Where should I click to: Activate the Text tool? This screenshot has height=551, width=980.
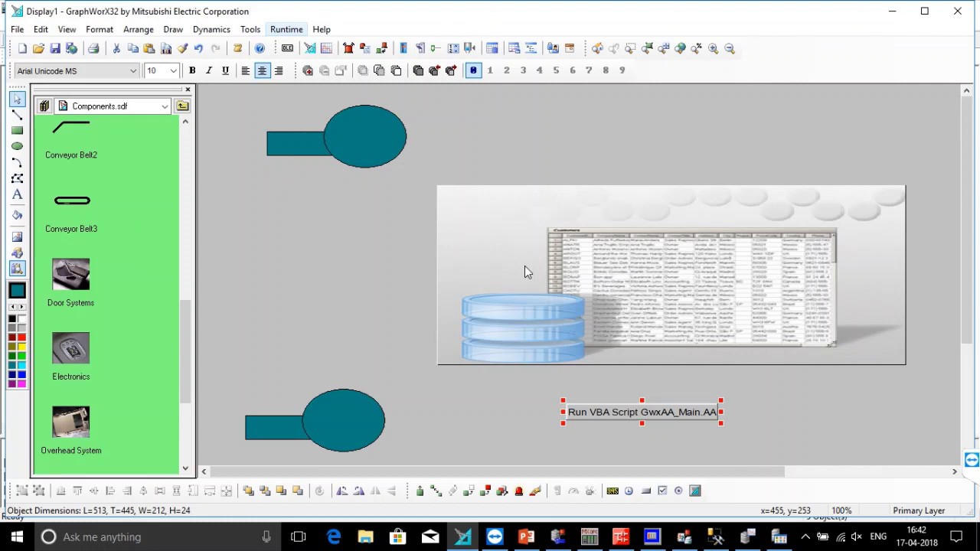click(x=17, y=194)
